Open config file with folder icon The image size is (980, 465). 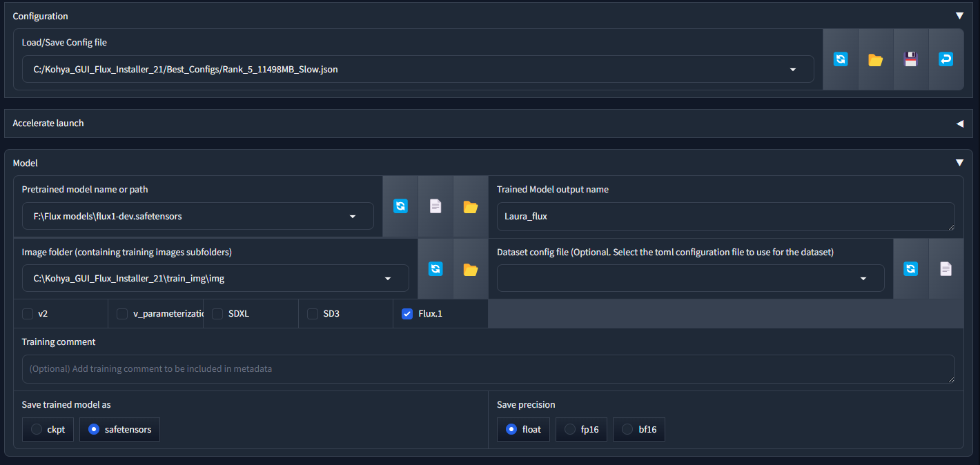pyautogui.click(x=876, y=59)
